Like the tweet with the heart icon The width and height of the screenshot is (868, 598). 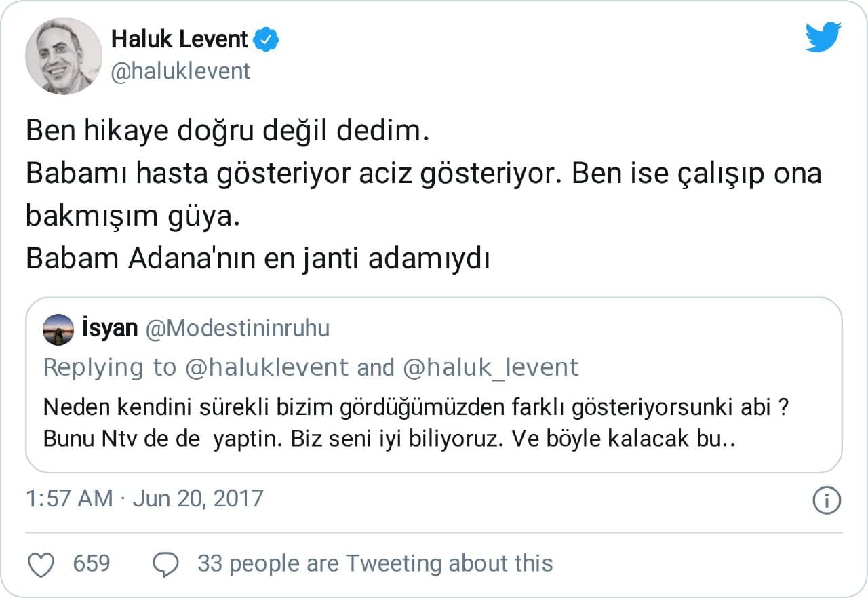tap(41, 564)
